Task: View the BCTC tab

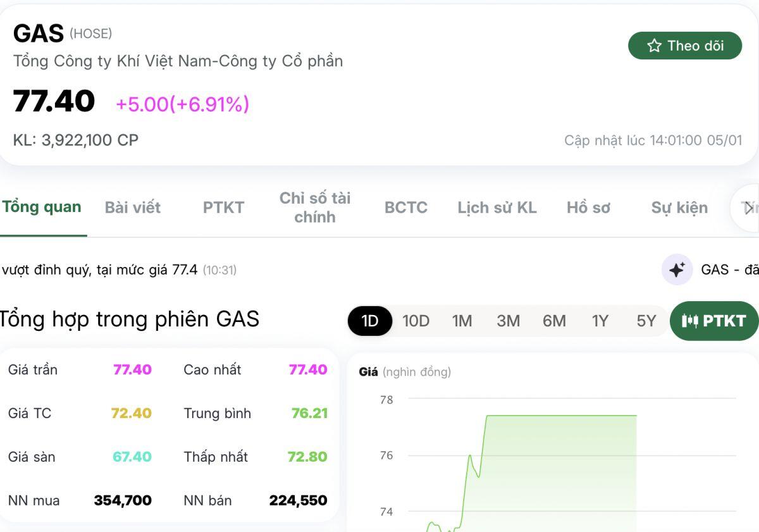Action: coord(406,207)
